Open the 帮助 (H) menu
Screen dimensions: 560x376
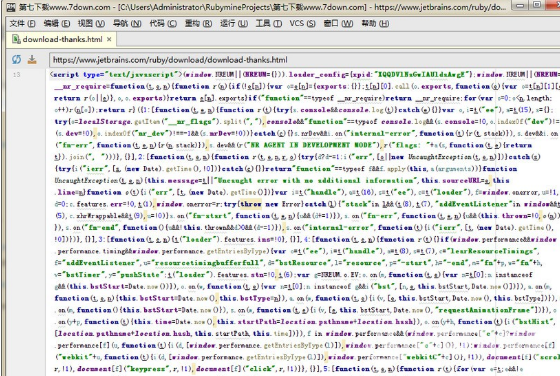(x=375, y=24)
